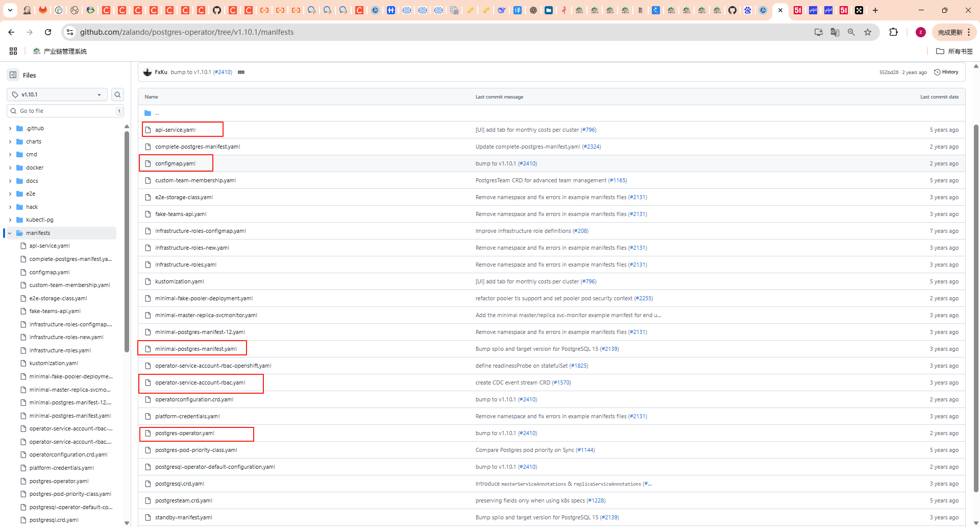Image resolution: width=980 pixels, height=527 pixels.
Task: Open extensions puzzle icon
Action: click(893, 32)
